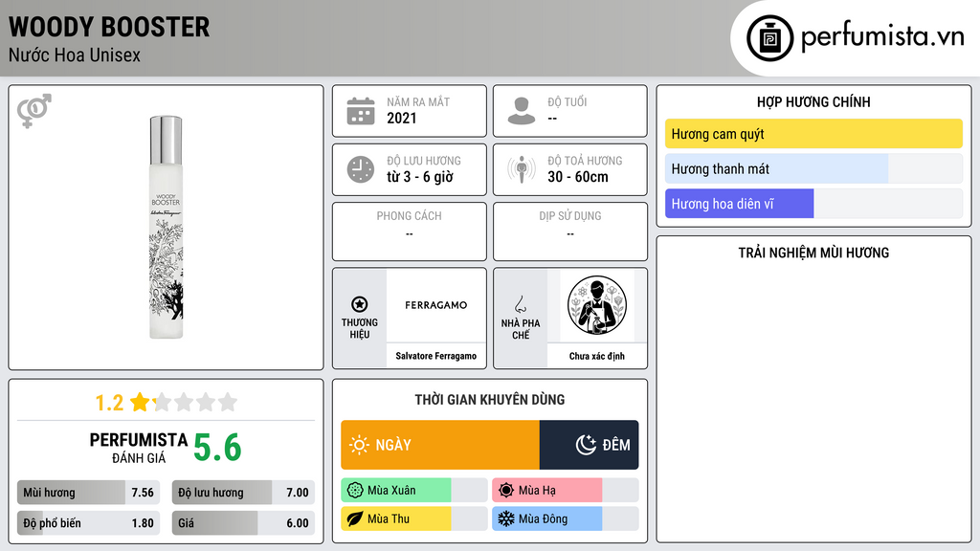Click the PHONG CÁCH card

tap(410, 231)
